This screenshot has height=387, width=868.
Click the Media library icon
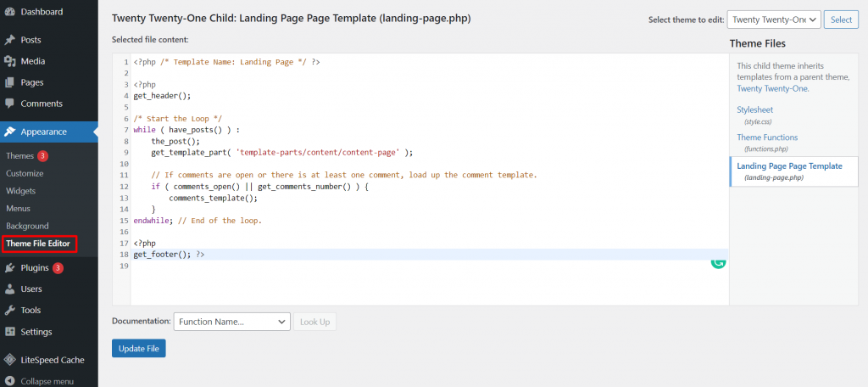[10, 61]
